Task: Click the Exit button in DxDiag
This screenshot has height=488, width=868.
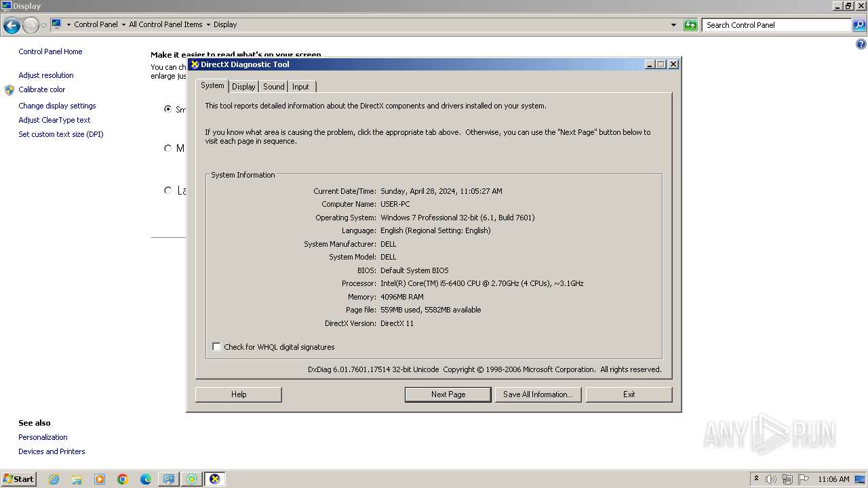Action: click(629, 394)
